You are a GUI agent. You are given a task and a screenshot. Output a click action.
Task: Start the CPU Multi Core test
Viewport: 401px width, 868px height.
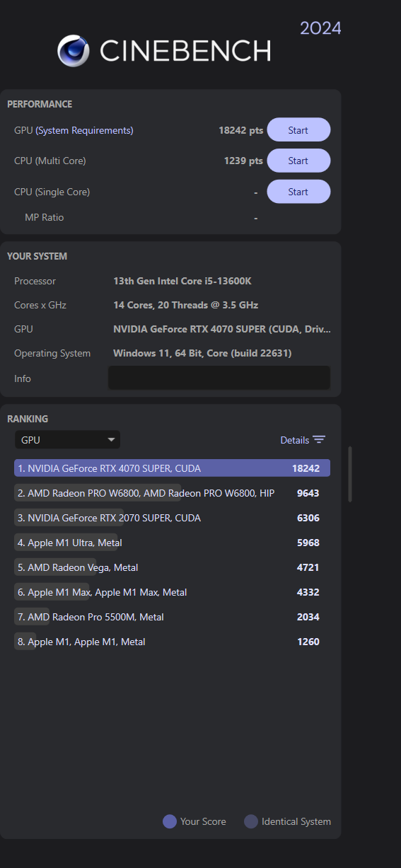click(298, 161)
